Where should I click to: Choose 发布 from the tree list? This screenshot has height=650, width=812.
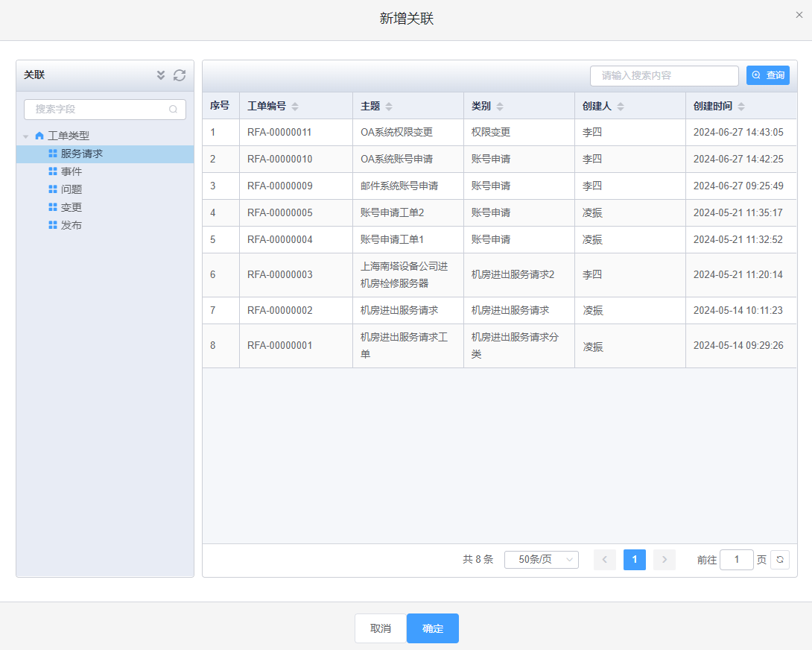coord(72,225)
